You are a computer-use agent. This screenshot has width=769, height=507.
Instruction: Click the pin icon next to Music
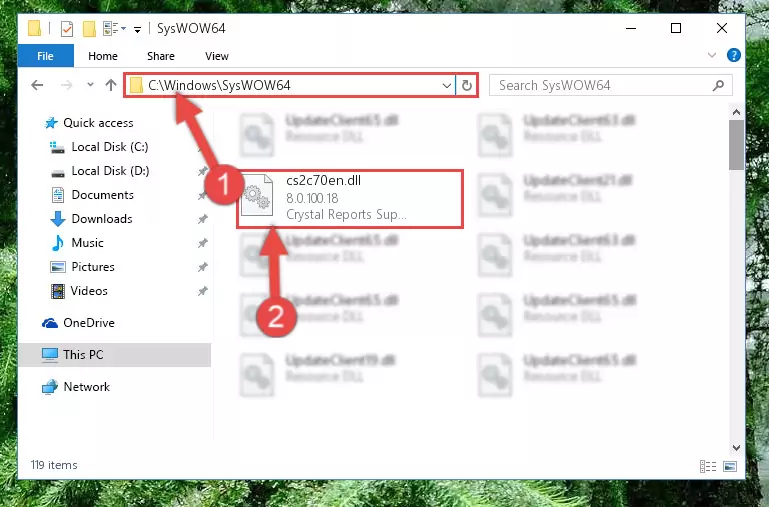click(203, 243)
